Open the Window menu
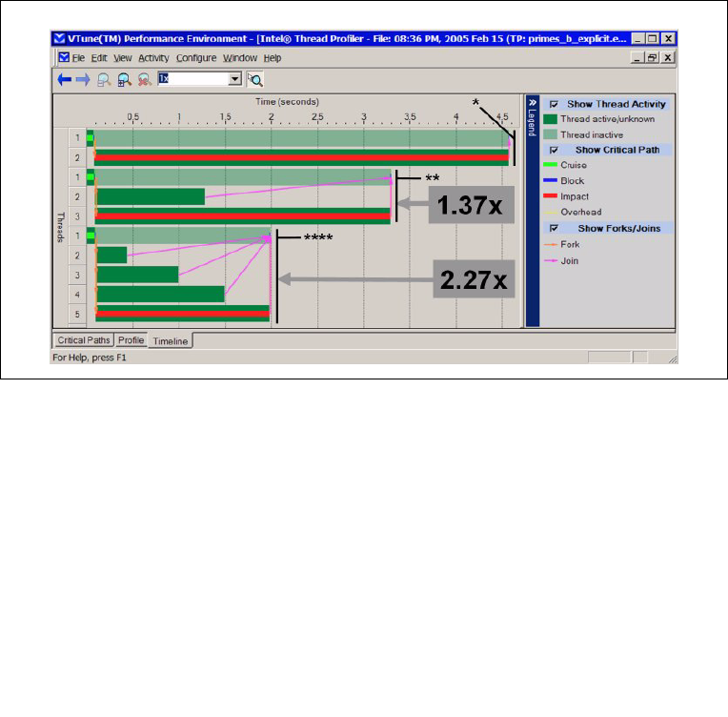This screenshot has width=728, height=717. tap(240, 58)
